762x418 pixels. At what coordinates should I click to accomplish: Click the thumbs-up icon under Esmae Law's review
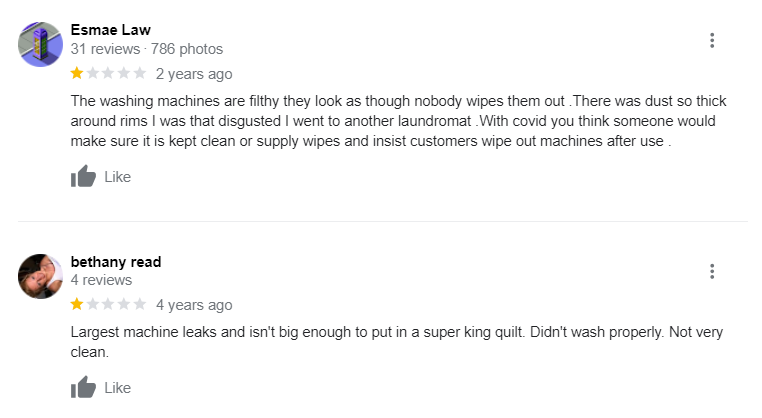pos(83,176)
